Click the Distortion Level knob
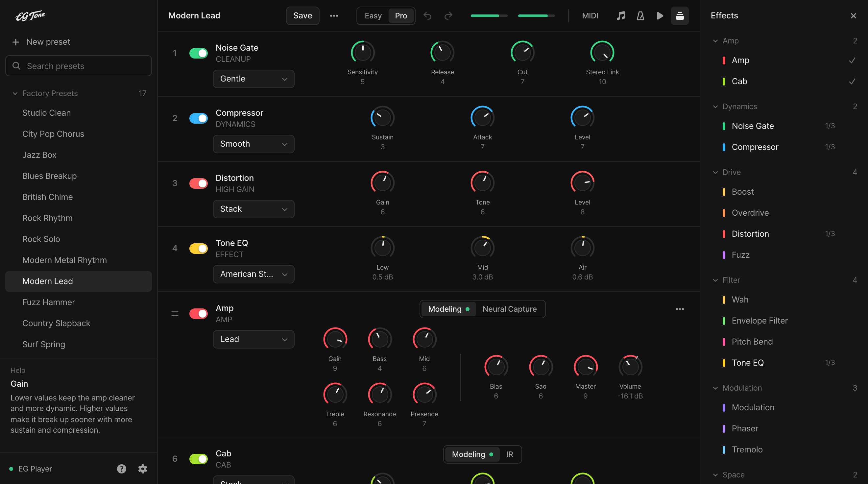 582,183
